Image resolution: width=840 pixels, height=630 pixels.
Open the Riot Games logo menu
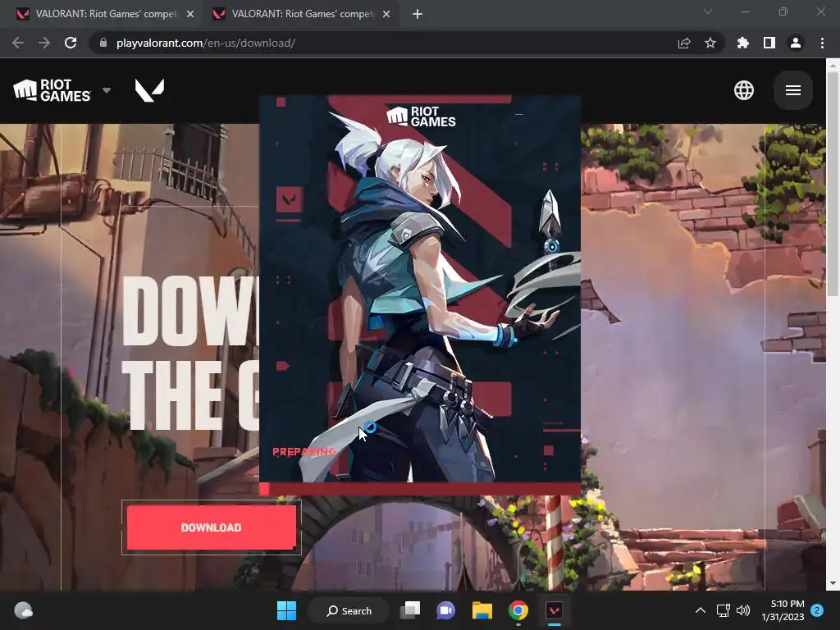(x=52, y=90)
